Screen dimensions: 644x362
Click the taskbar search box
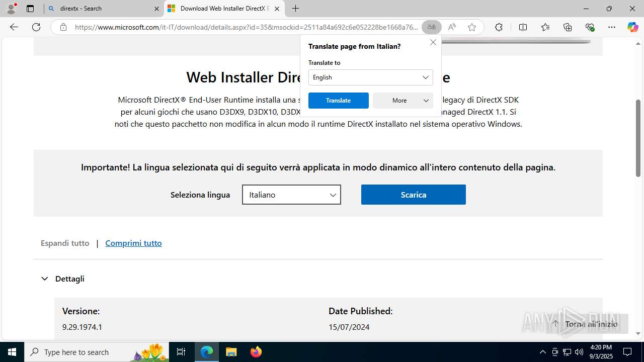point(97,352)
